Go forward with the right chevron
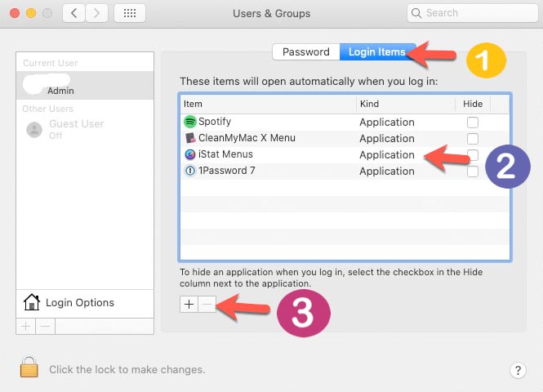The width and height of the screenshot is (543, 392). pos(98,14)
